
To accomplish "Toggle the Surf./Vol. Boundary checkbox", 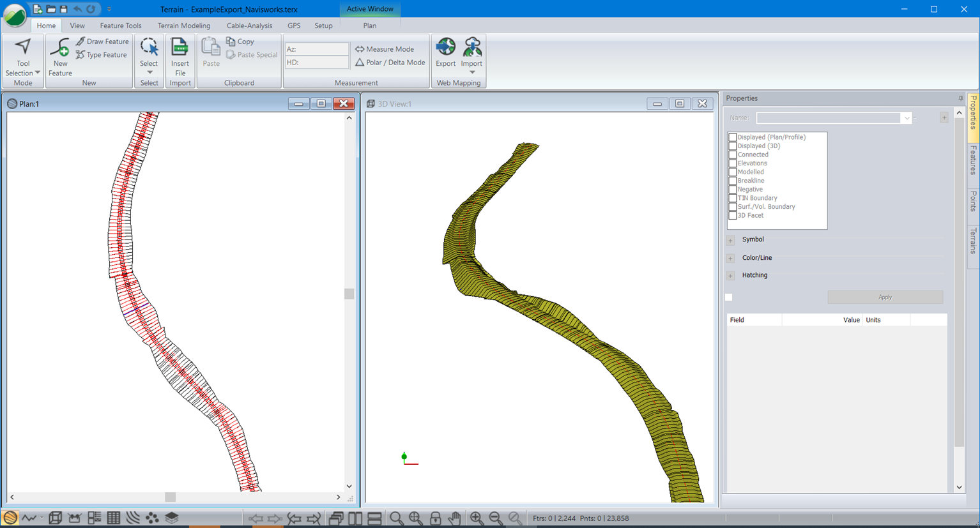I will point(733,207).
